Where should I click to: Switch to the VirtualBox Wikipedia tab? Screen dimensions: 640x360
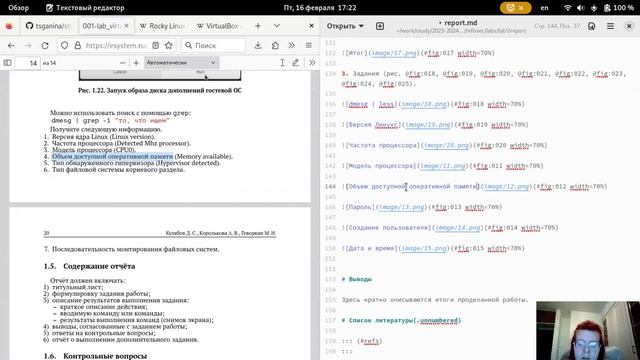click(219, 26)
